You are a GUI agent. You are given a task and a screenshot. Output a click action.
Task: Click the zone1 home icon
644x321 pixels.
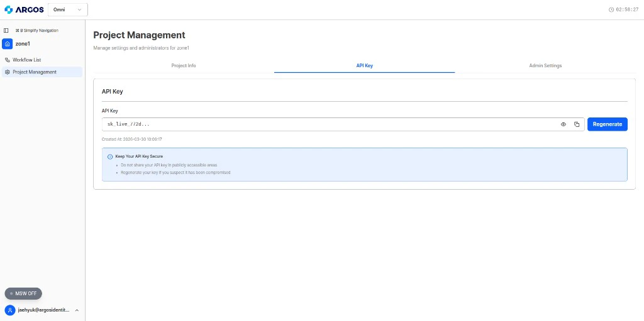[x=7, y=43]
